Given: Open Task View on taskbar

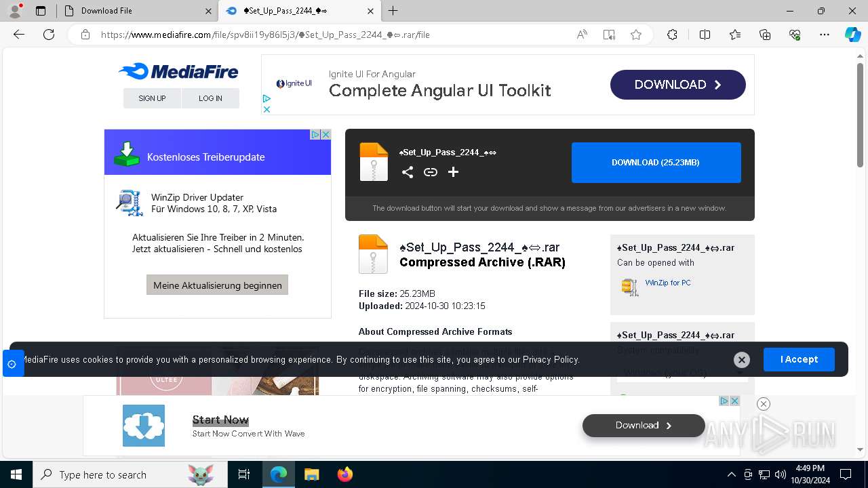Looking at the screenshot, I should [244, 474].
